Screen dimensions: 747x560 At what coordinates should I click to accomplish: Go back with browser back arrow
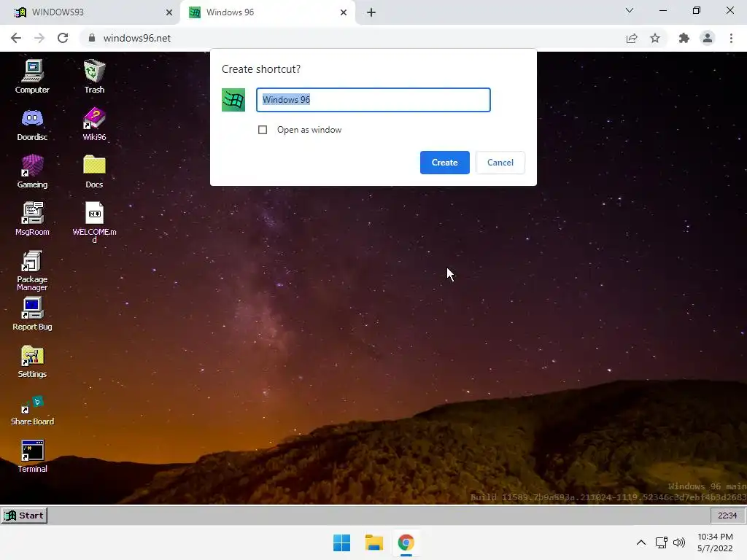(x=16, y=38)
